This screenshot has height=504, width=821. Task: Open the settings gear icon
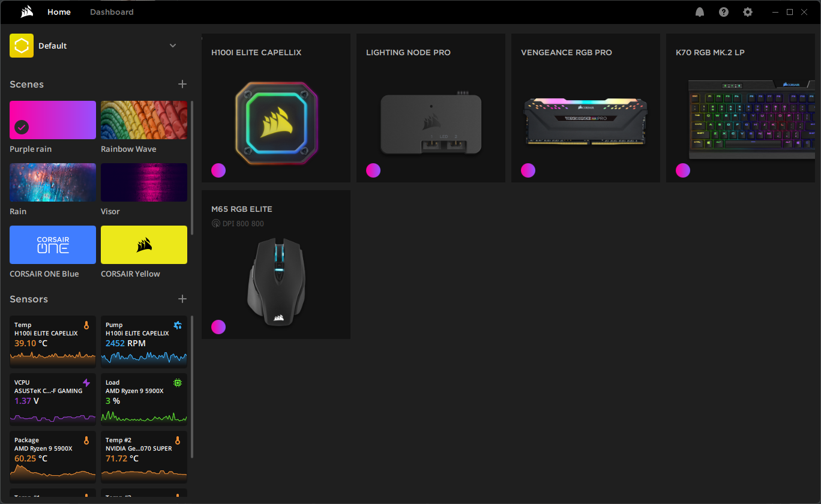tap(748, 12)
